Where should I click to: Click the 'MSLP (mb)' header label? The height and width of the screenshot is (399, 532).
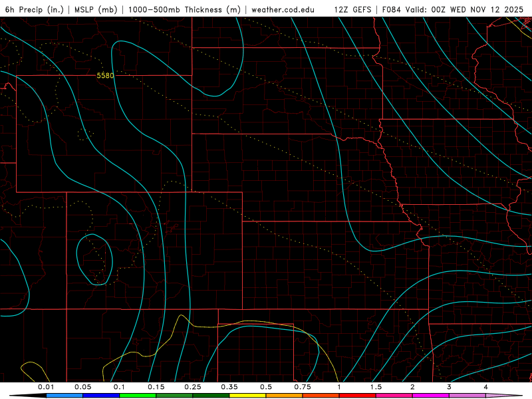96,9
